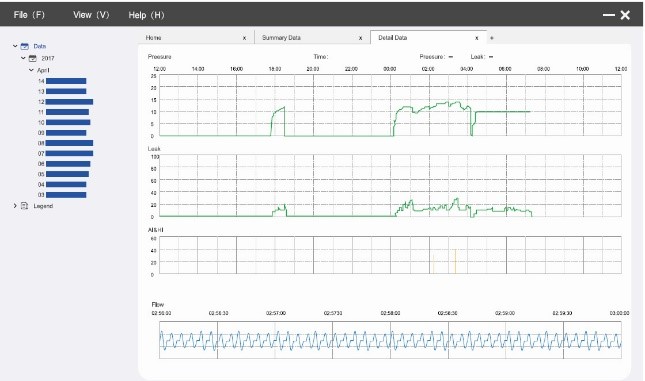
Task: Select April 10 usage bar
Action: (68, 122)
